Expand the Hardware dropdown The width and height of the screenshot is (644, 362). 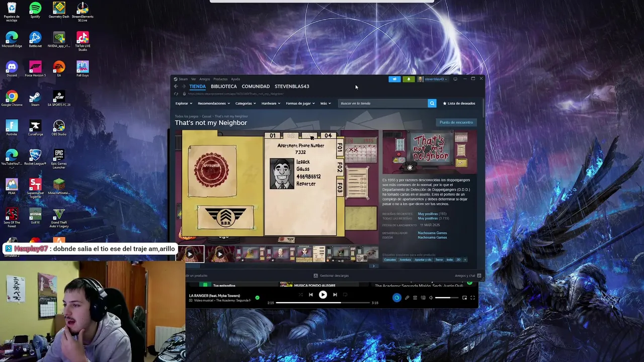click(271, 104)
